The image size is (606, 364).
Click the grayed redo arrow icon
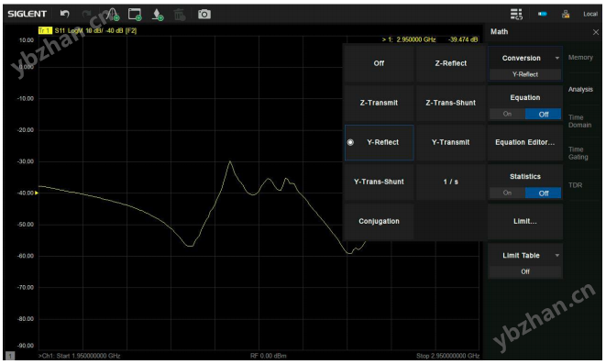point(87,14)
